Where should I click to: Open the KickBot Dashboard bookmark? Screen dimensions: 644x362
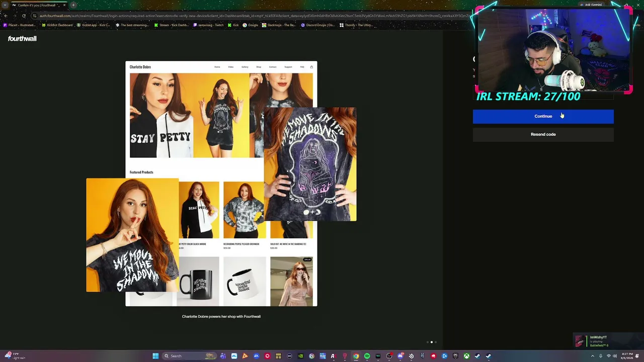coord(57,25)
